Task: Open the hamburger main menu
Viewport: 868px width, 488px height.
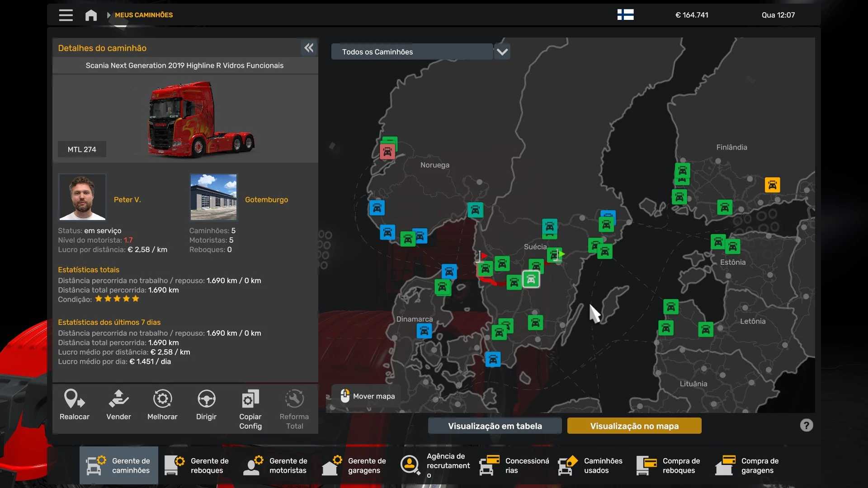Action: click(x=66, y=15)
